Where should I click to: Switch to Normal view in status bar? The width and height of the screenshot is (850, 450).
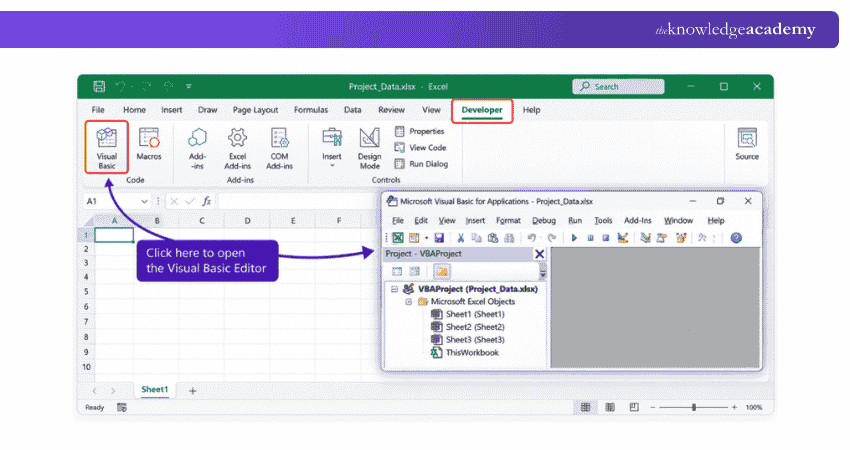click(x=585, y=407)
